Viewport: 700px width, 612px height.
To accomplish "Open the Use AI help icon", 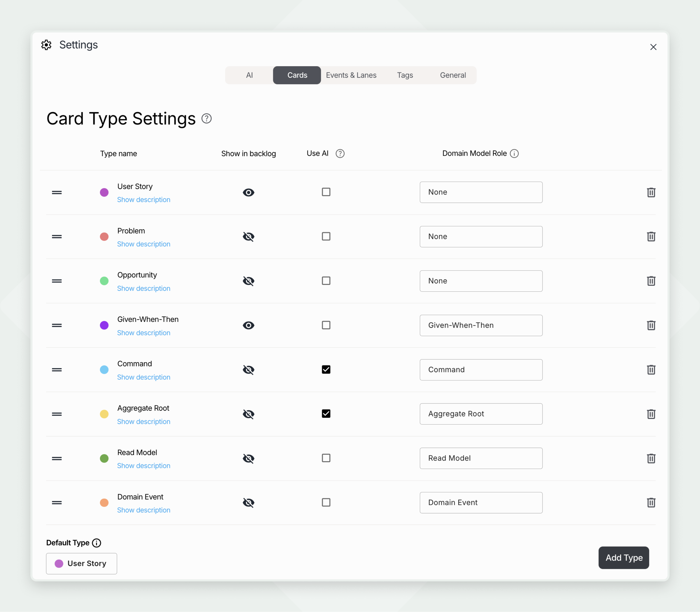I will point(340,153).
